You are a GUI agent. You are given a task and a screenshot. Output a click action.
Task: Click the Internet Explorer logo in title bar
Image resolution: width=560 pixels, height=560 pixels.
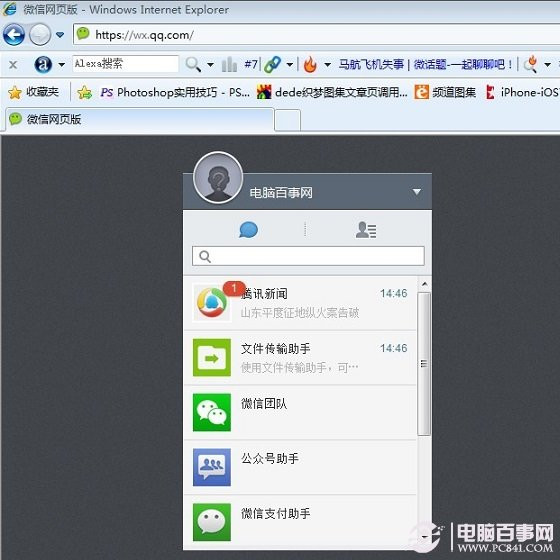(9, 9)
